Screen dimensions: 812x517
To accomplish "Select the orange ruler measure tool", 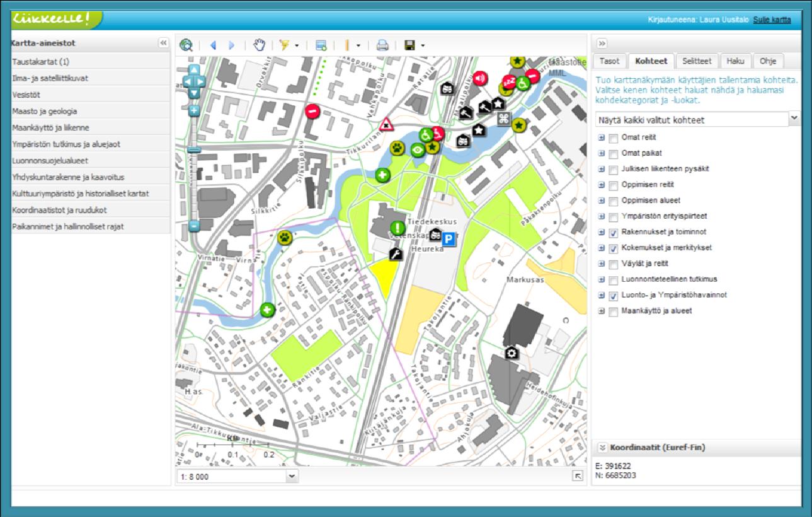I will point(347,45).
